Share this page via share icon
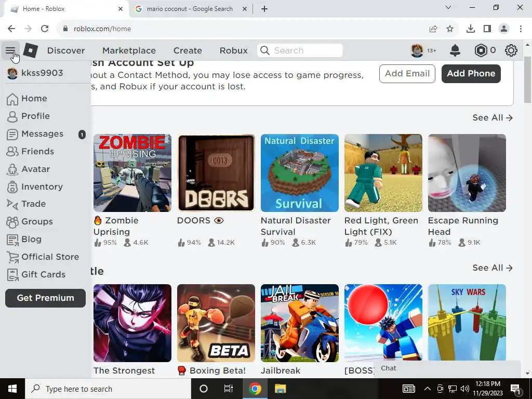This screenshot has height=399, width=532. point(433,29)
